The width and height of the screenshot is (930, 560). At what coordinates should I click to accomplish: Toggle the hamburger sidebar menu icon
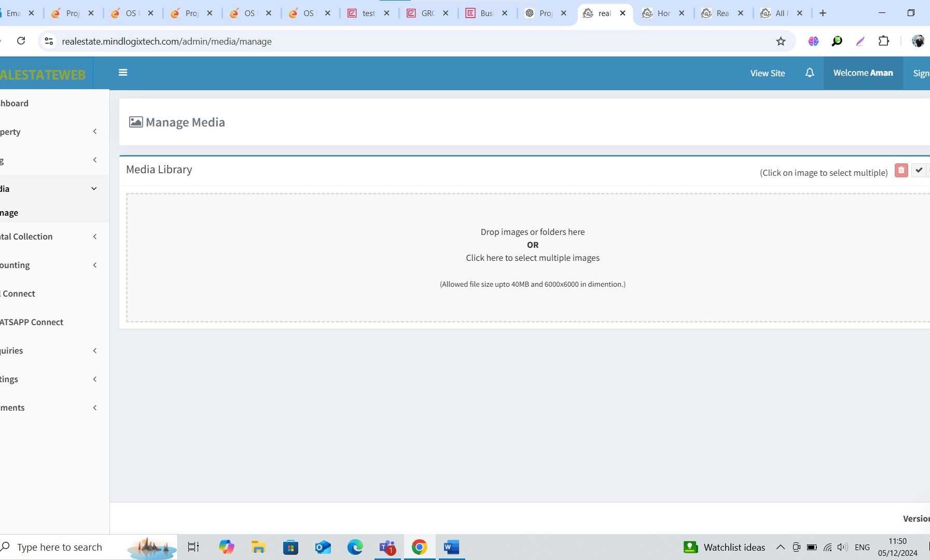tap(123, 73)
